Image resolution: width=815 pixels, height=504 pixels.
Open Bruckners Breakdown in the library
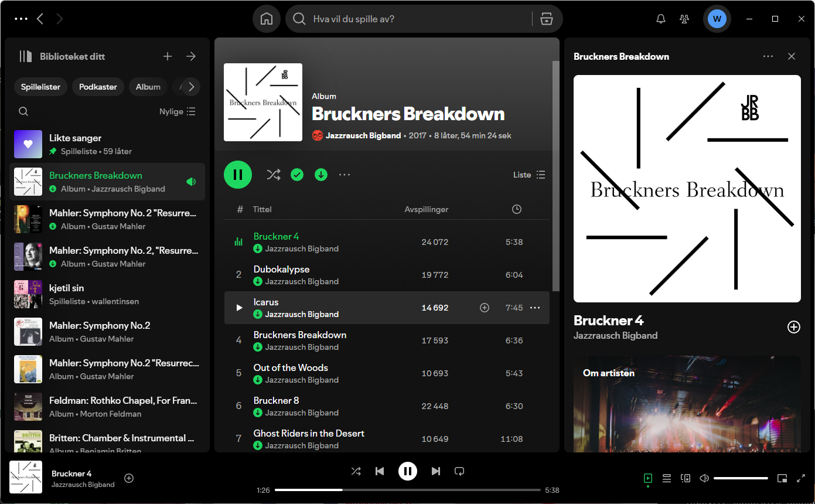(x=107, y=182)
